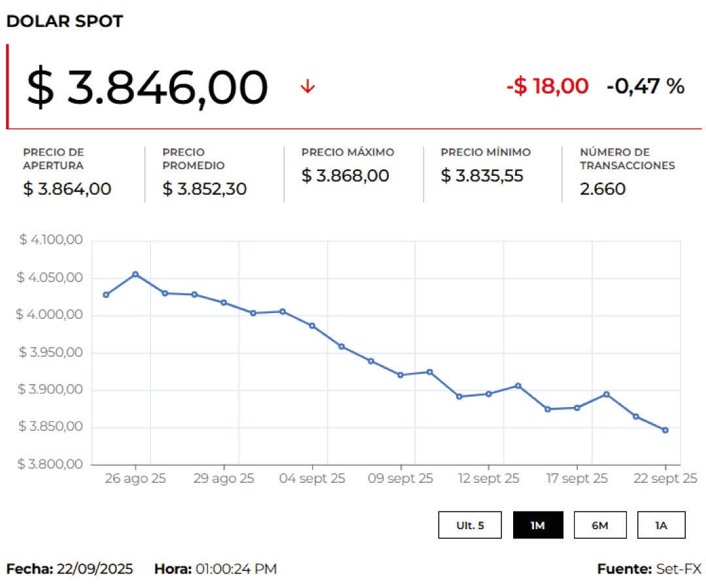Click the Número de Transacciones value 2.660
The width and height of the screenshot is (706, 588).
(x=603, y=189)
